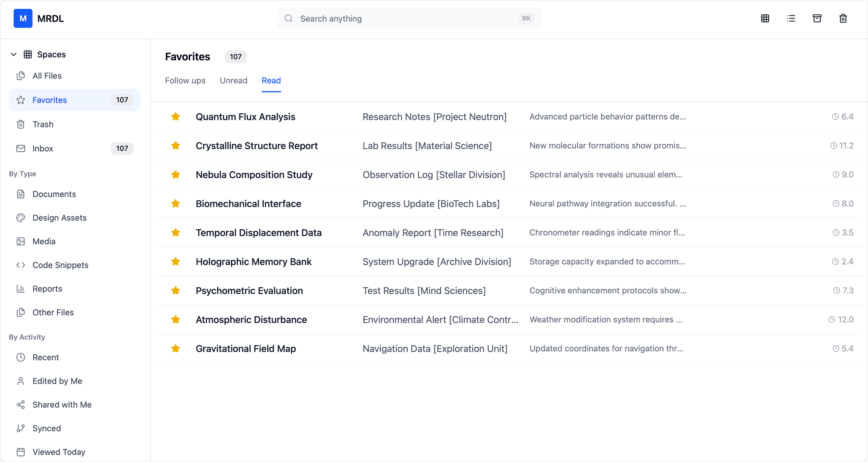Screen dimensions: 868x462
Task: Click 'Test Results [Mind Sciences]' text
Action: (424, 291)
